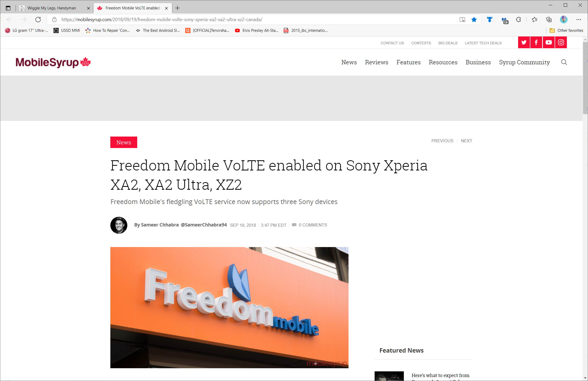588x381 pixels.
Task: Open the Favorites list icon
Action: (x=534, y=20)
